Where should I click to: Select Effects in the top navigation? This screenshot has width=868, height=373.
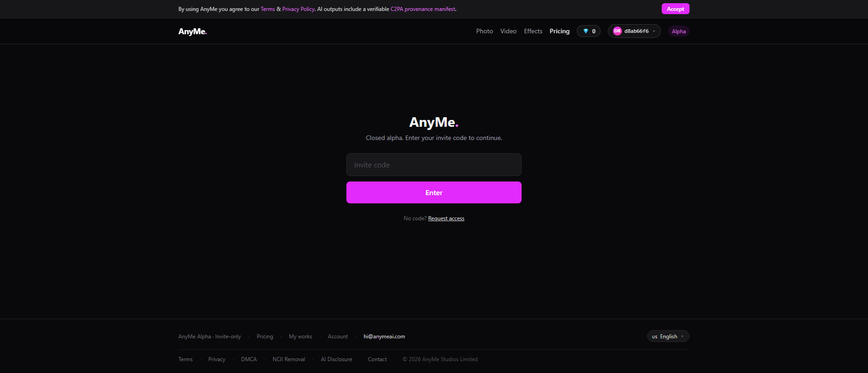click(x=533, y=31)
